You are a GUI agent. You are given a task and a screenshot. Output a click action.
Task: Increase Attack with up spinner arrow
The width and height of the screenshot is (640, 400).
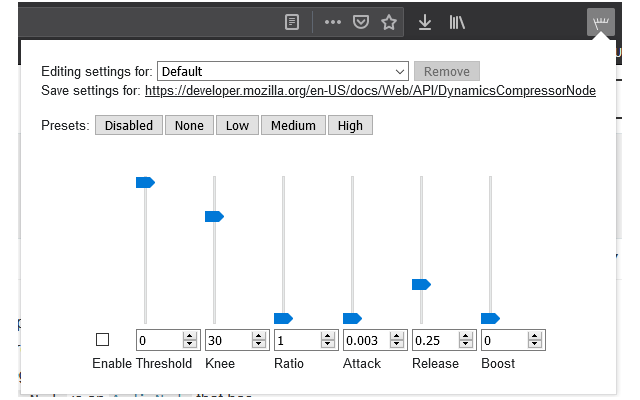397,336
